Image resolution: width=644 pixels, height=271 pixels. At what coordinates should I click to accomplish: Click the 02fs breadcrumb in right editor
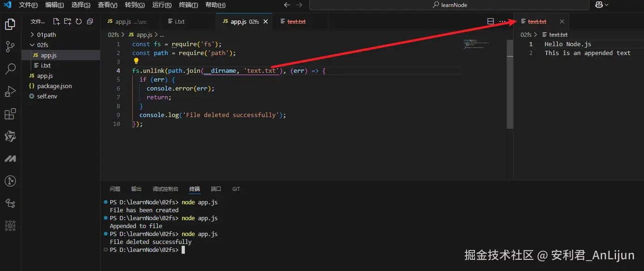[x=526, y=35]
